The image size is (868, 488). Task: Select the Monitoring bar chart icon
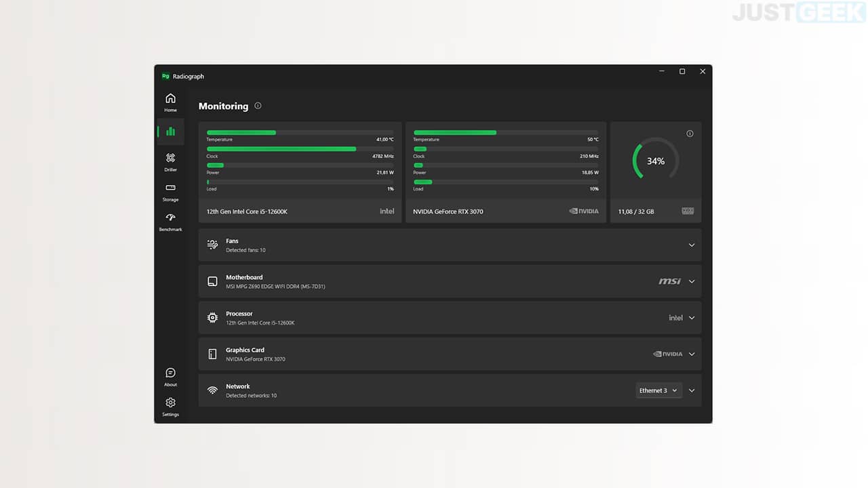click(x=170, y=131)
